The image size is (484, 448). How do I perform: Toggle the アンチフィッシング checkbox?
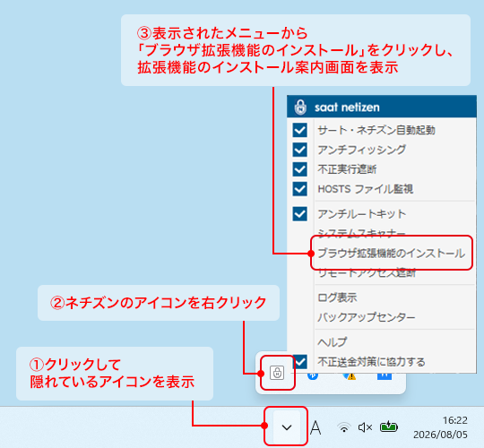tap(299, 150)
